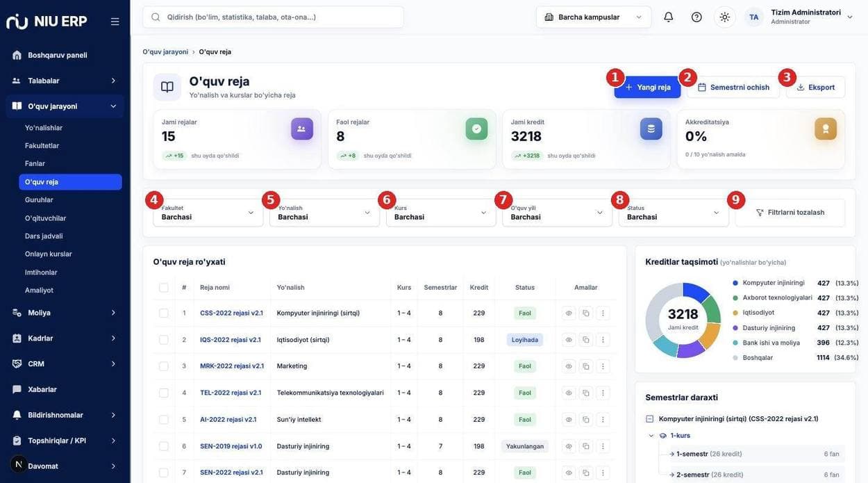Tick the select-all checkbox in the table header
Screen dimensions: 868x483
[164, 288]
